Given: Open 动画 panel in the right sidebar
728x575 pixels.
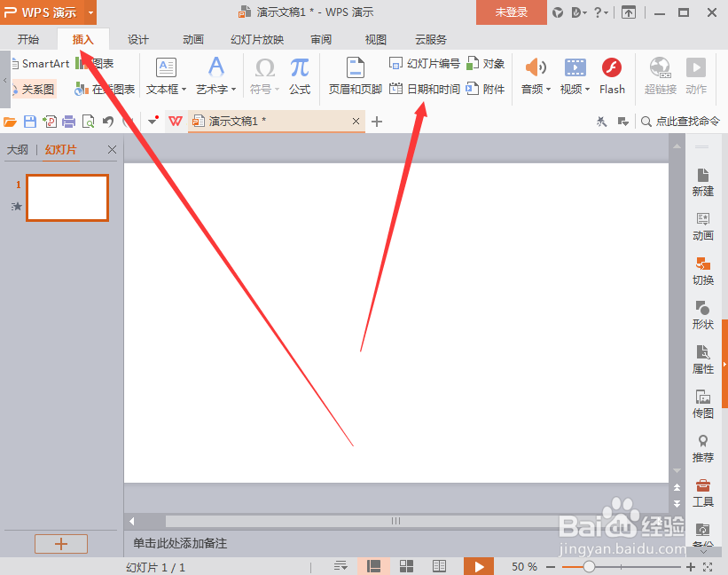Looking at the screenshot, I should tap(703, 226).
